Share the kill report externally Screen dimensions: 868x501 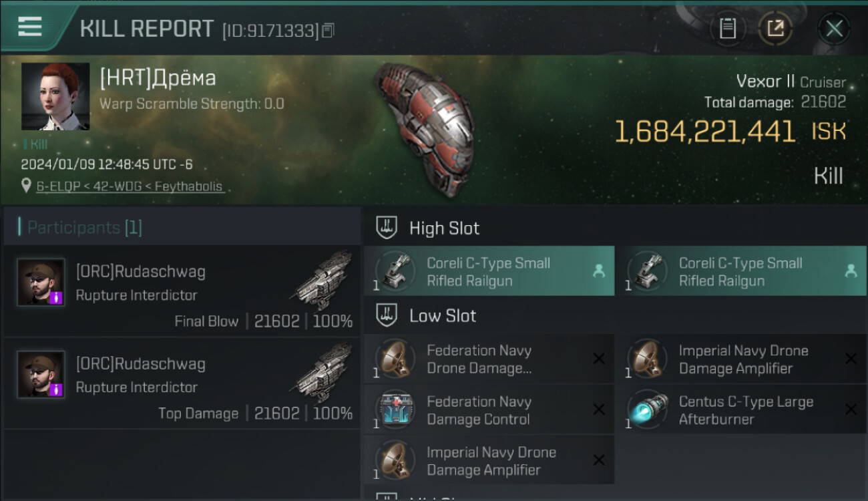(x=775, y=29)
